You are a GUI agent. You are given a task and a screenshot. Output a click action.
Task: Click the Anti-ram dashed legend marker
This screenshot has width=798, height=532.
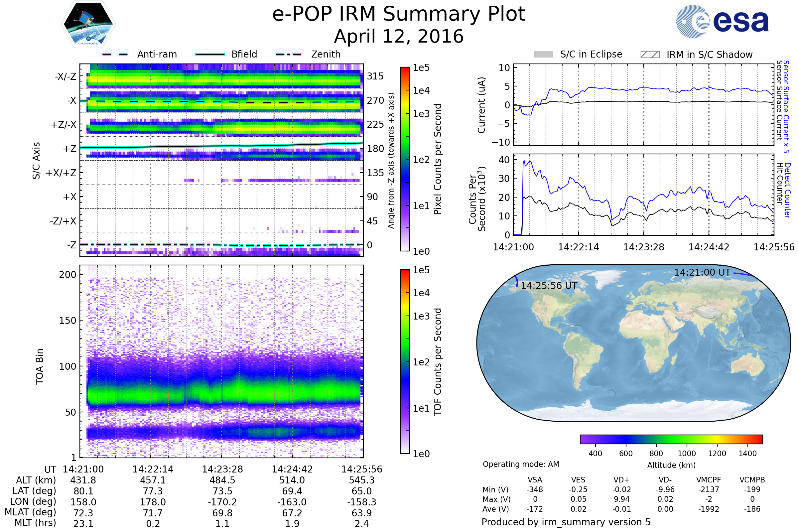115,54
